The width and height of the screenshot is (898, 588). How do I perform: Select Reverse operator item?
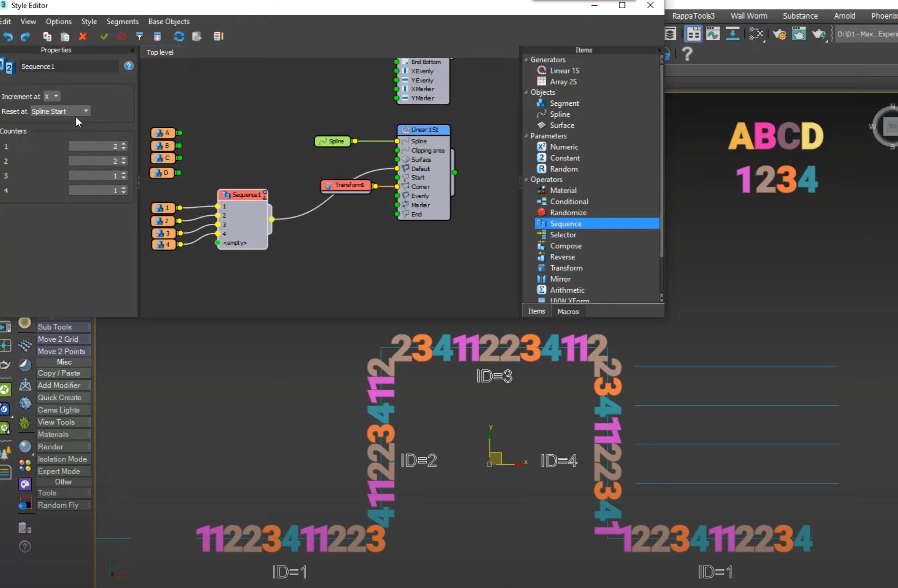[562, 257]
